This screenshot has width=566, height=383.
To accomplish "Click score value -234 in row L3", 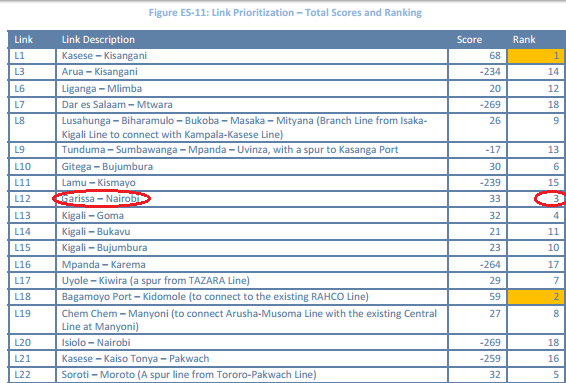I will tap(490, 71).
